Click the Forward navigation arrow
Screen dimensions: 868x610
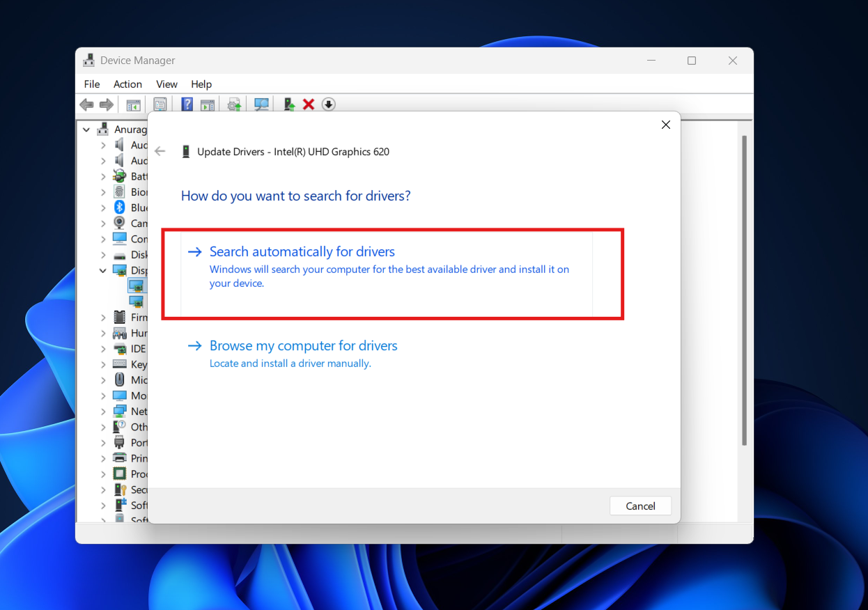coord(106,104)
